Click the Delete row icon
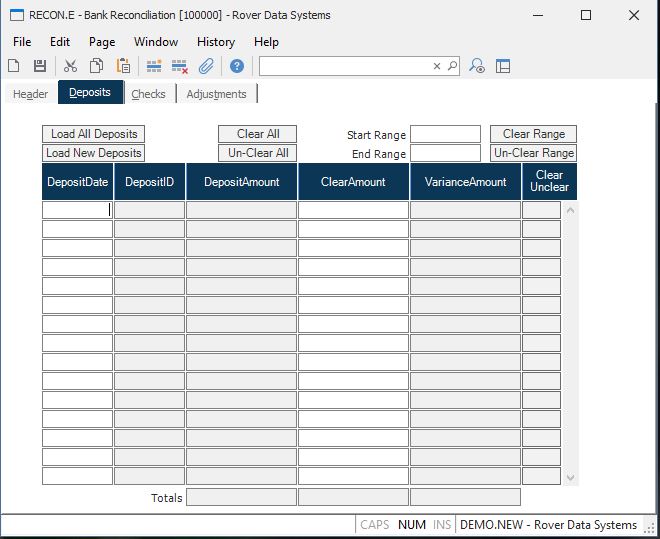The height and width of the screenshot is (539, 660). [x=180, y=66]
